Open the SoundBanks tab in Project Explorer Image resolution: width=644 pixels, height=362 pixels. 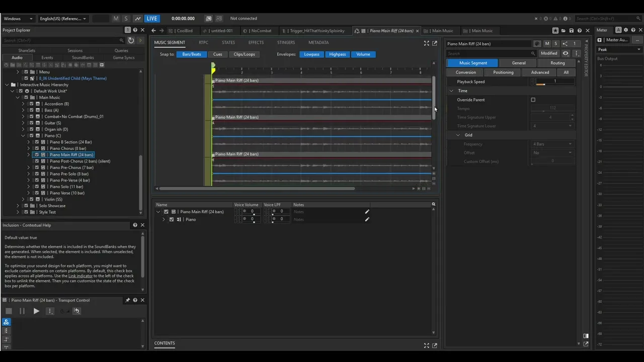click(83, 58)
